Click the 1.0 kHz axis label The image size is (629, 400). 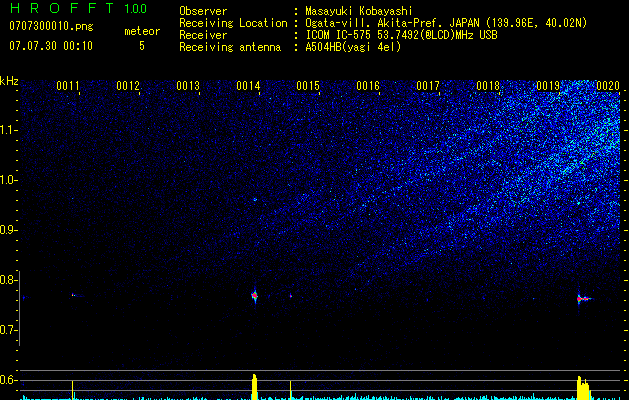coord(9,180)
